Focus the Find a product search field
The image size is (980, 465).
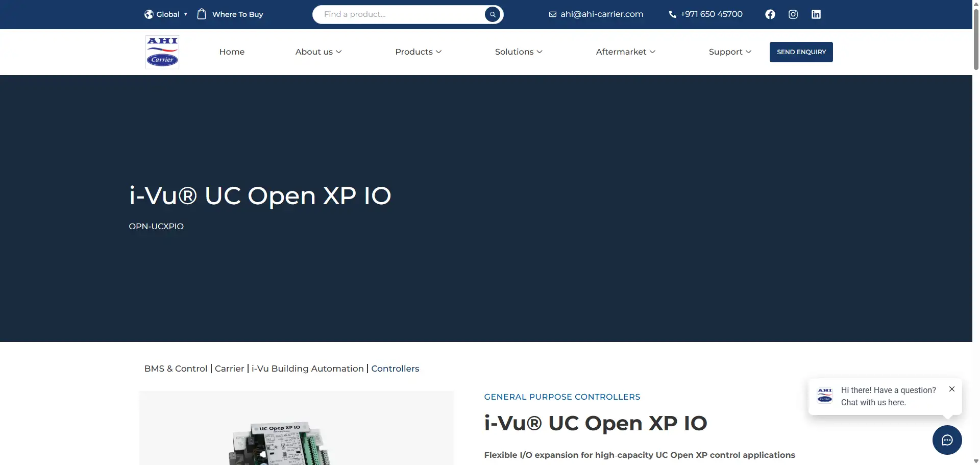[398, 14]
